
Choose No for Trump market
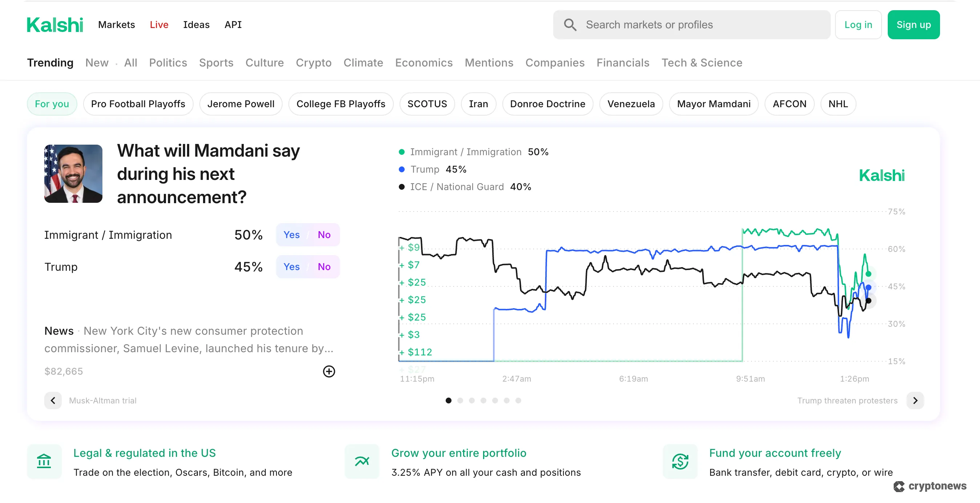[x=324, y=267]
